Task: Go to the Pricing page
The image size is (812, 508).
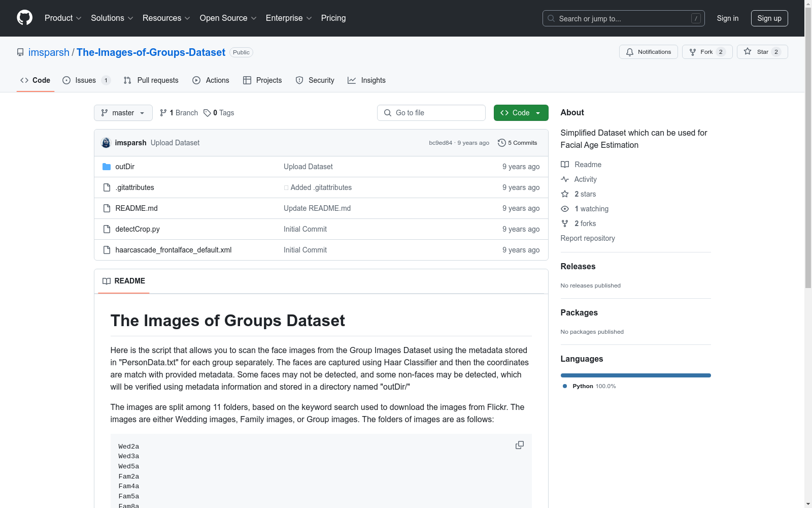Action: coord(333,18)
